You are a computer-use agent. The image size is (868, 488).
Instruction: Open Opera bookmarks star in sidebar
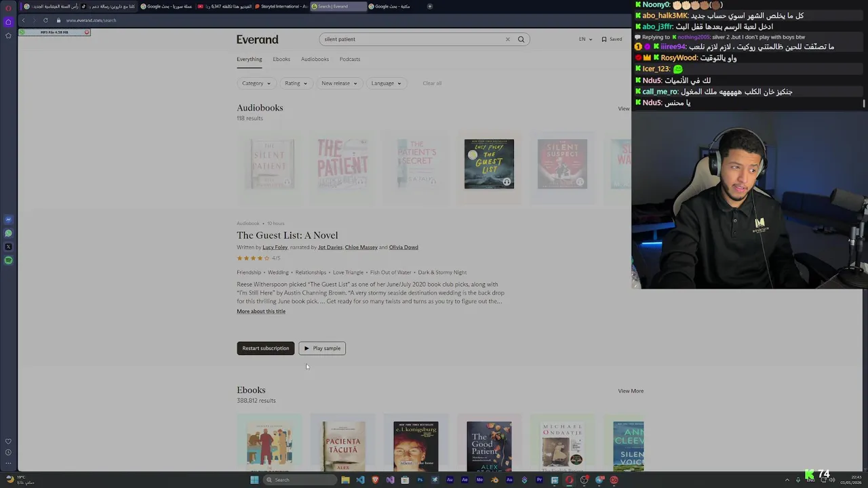pyautogui.click(x=8, y=35)
